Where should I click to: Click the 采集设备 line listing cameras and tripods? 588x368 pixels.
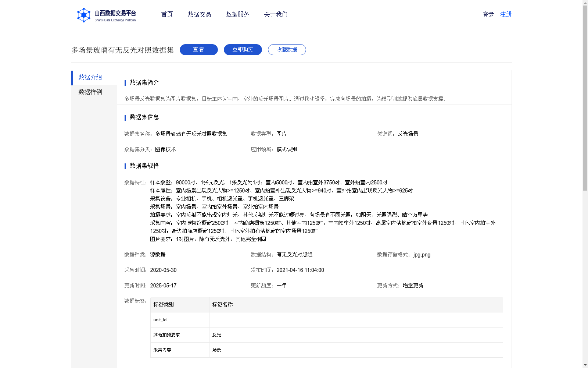pyautogui.click(x=222, y=199)
